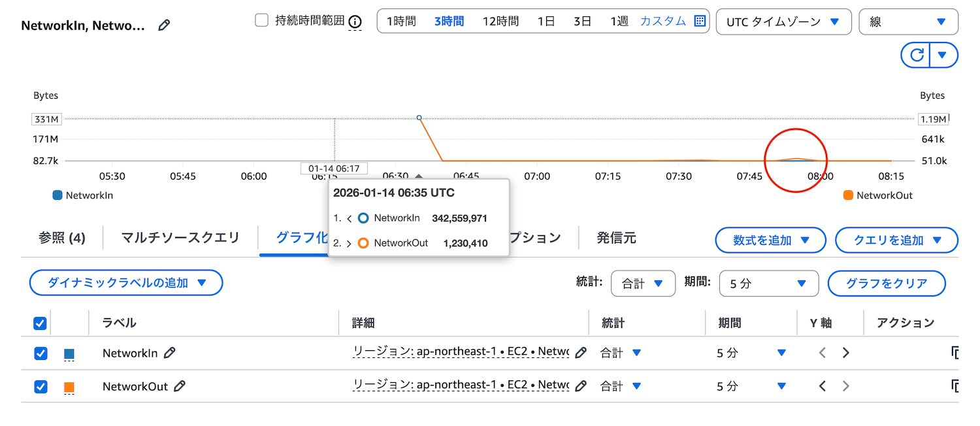Image resolution: width=980 pixels, height=426 pixels.
Task: Click the refresh graph icon
Action: tap(917, 55)
